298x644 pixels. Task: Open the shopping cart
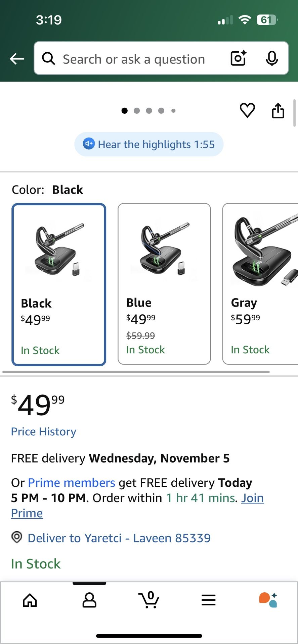pyautogui.click(x=149, y=600)
